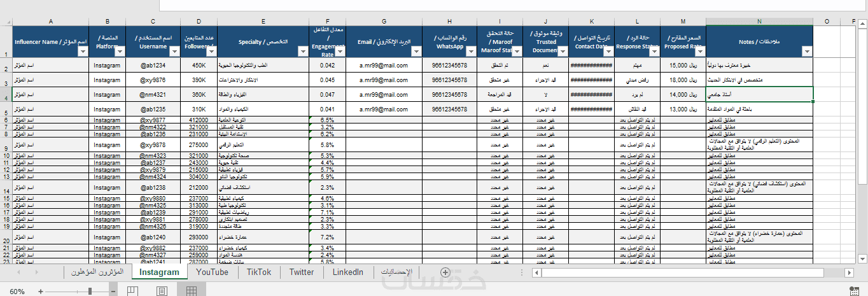Viewport: 868px width, 296px height.
Task: Open the WhatsApp column filter dropdown
Action: click(470, 52)
